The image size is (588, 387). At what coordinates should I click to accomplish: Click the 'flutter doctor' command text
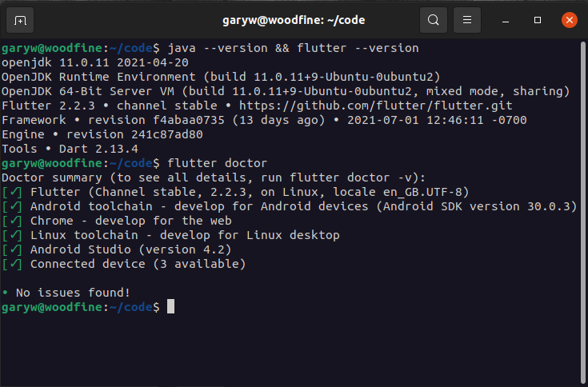click(218, 163)
